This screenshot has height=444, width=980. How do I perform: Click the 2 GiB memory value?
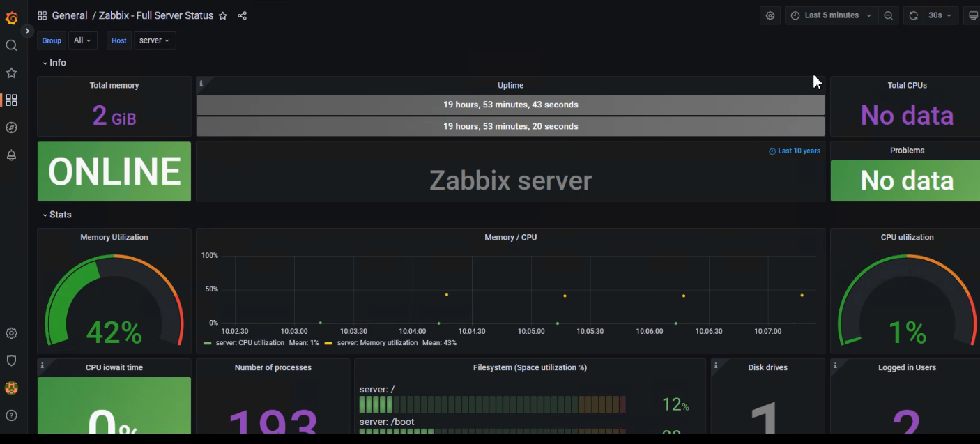coord(114,116)
